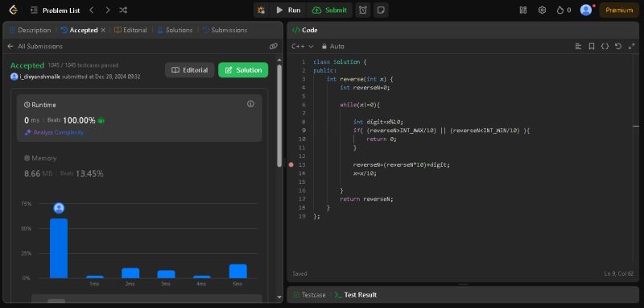Reset code to default with undo icon

(618, 47)
